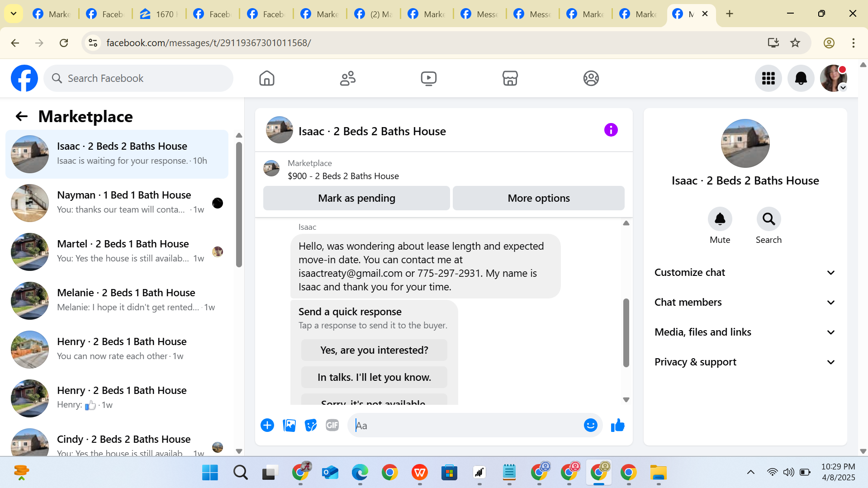Viewport: 868px width, 488px height.
Task: Open Nayman 1 Bed 1 Bath conversation
Action: point(117,203)
